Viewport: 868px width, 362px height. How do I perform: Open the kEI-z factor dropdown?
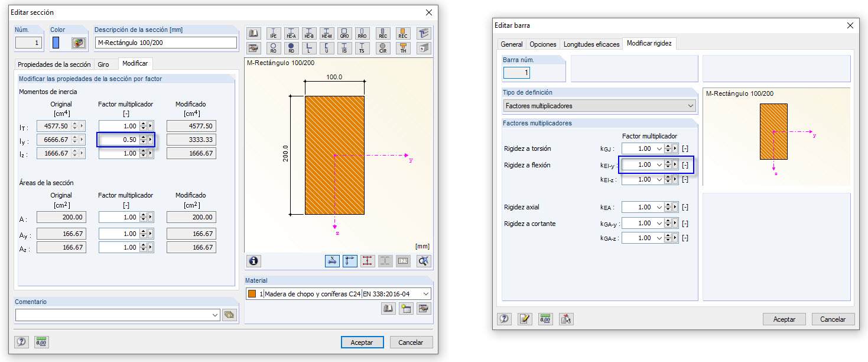(x=659, y=180)
